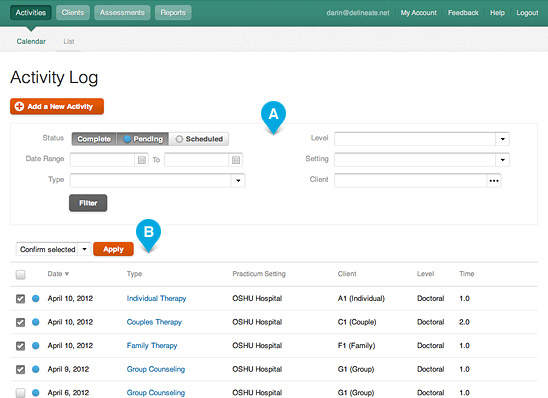Click the Client lookup ellipsis icon
Screen dimensions: 548x398
494,181
